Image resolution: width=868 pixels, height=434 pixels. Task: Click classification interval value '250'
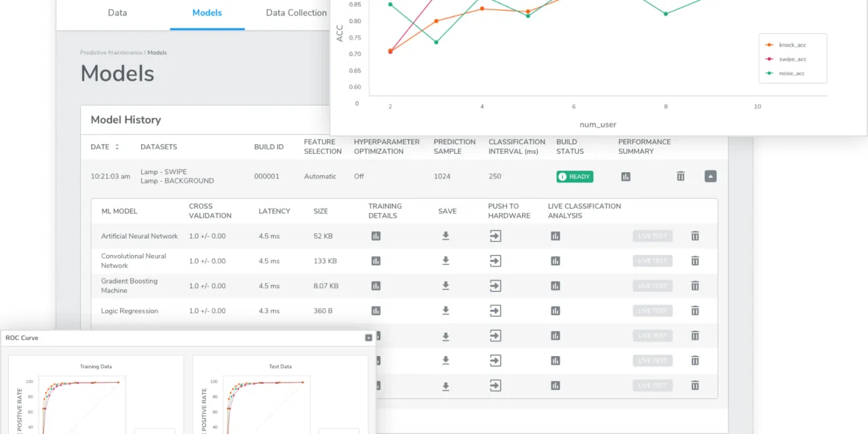click(495, 176)
